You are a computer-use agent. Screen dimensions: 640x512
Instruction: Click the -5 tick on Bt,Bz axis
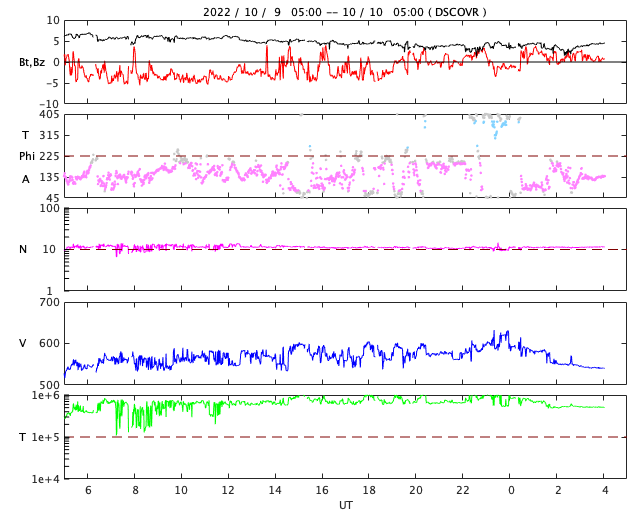pyautogui.click(x=52, y=83)
